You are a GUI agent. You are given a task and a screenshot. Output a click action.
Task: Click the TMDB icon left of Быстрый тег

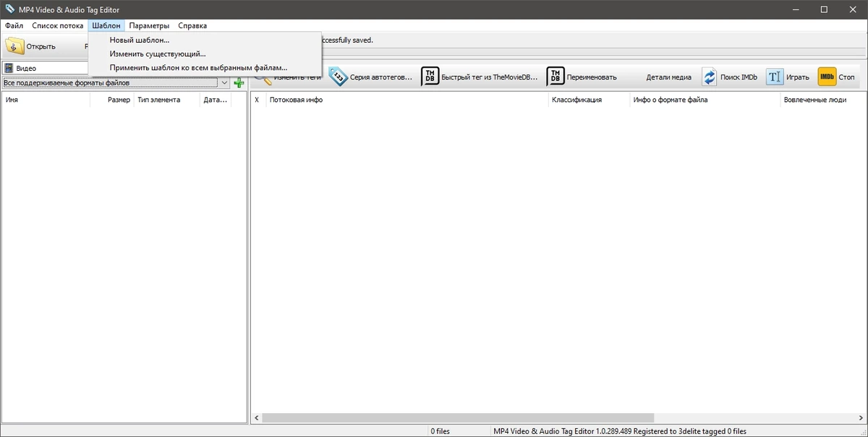pyautogui.click(x=430, y=77)
